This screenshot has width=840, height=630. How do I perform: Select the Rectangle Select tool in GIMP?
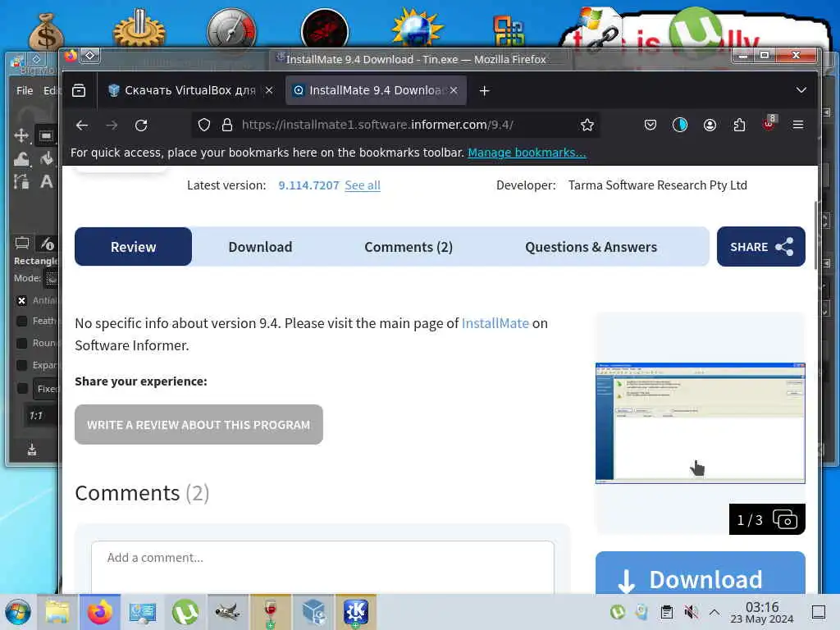(46, 135)
